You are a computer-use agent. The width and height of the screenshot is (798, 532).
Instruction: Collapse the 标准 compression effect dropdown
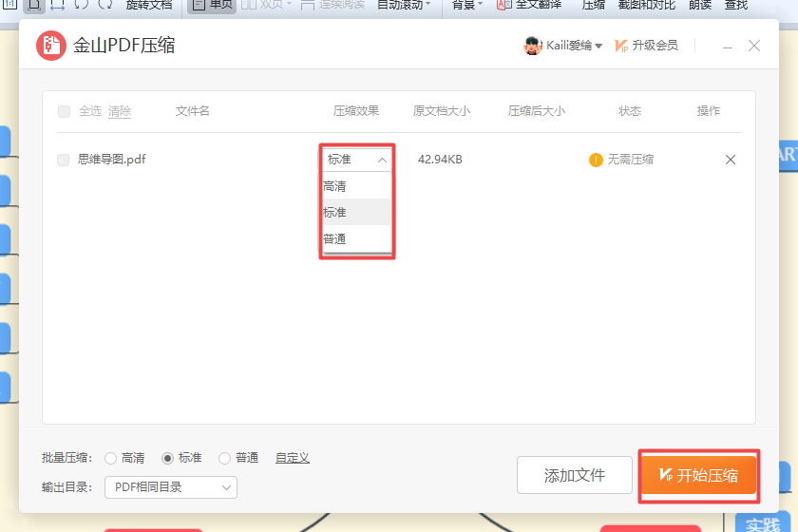click(382, 160)
